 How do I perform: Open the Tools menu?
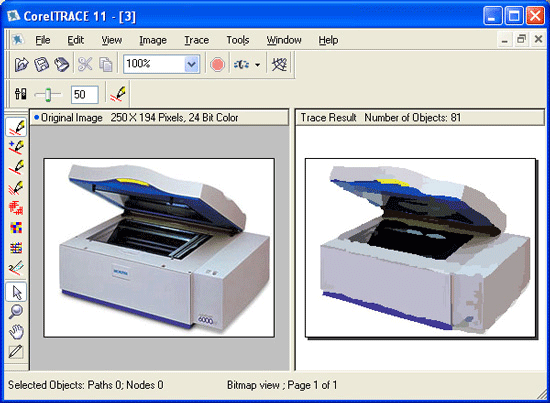pos(237,40)
